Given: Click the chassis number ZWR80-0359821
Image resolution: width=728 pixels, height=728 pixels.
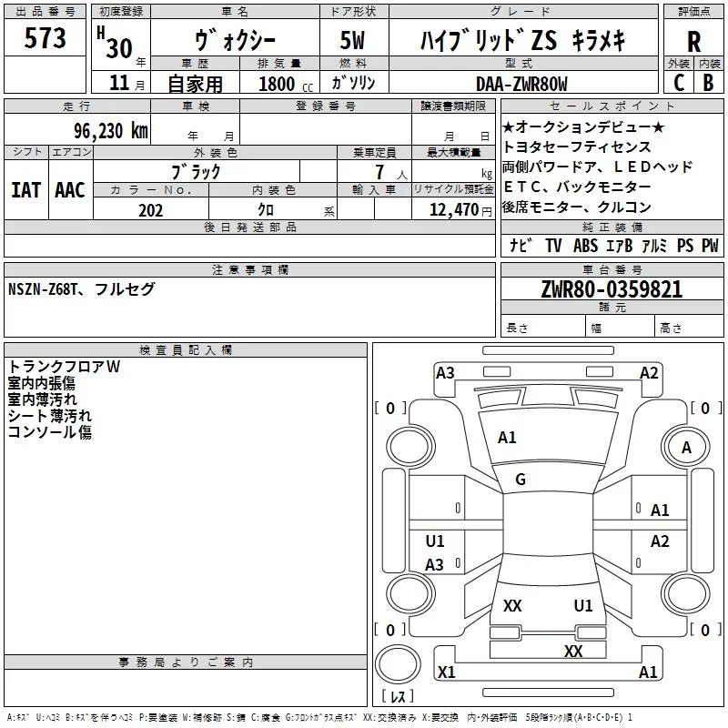Looking at the screenshot, I should [x=612, y=290].
